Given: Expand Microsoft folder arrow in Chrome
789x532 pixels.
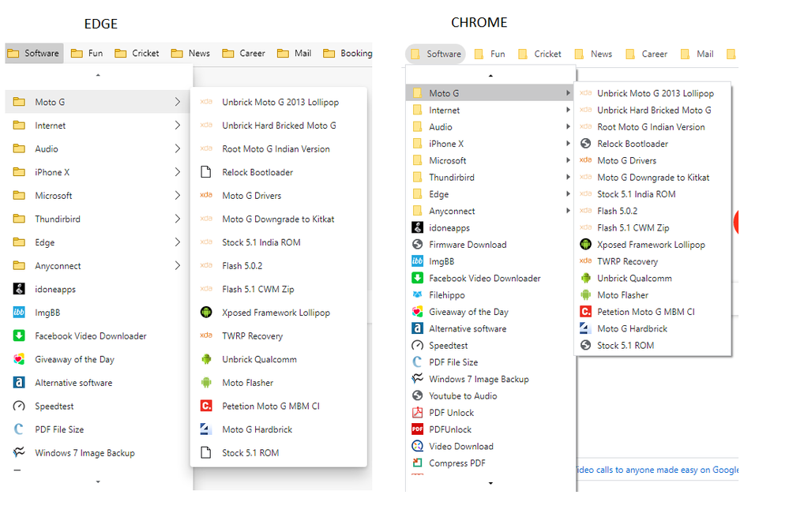Looking at the screenshot, I should pyautogui.click(x=568, y=160).
